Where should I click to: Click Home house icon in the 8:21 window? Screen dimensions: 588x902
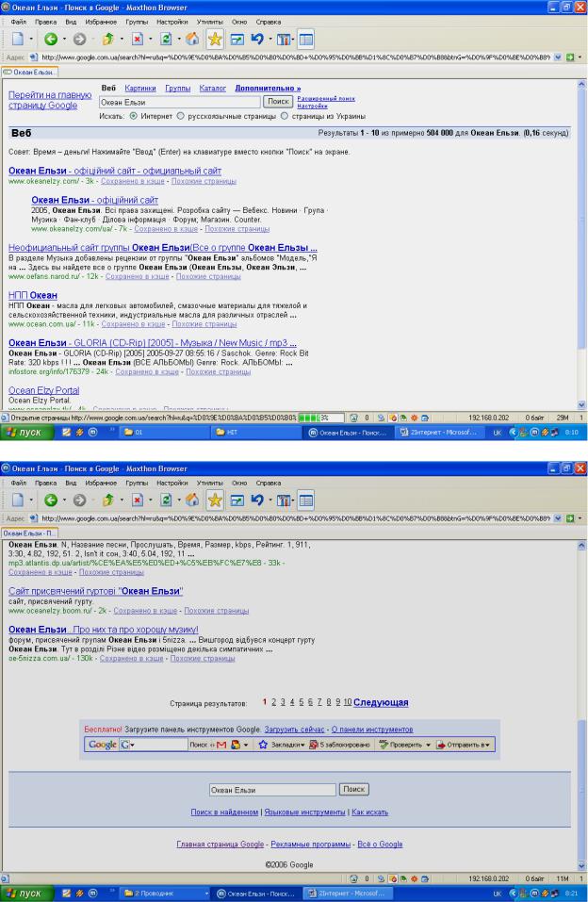pos(192,500)
